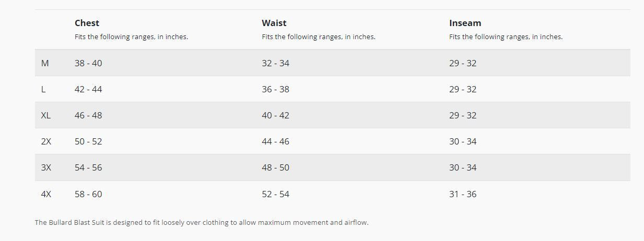The image size is (644, 241).
Task: Select the 4X size row label
Action: 46,194
